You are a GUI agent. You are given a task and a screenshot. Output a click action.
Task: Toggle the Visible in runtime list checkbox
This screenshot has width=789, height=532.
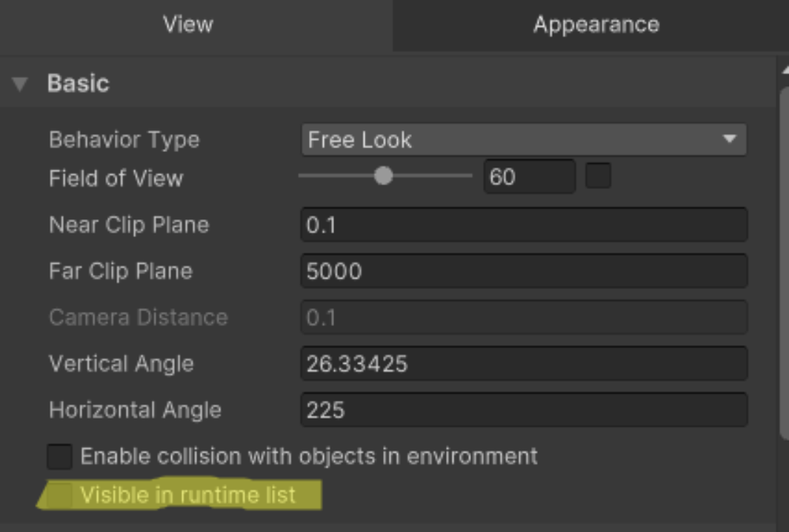[x=59, y=495]
